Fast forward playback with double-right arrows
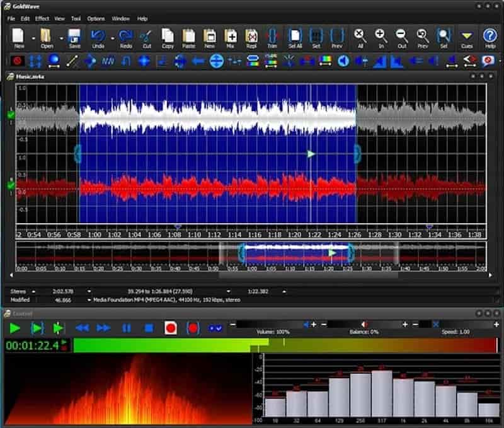Image resolution: width=504 pixels, height=428 pixels. click(x=103, y=328)
